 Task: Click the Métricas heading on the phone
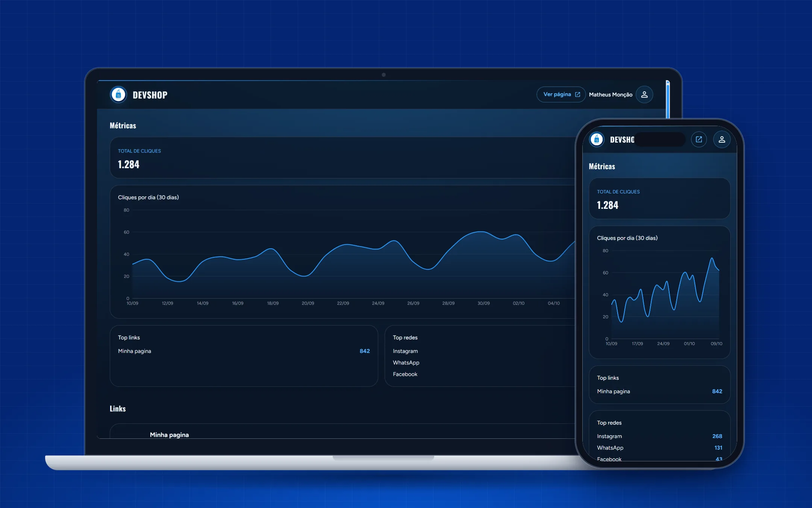[602, 166]
